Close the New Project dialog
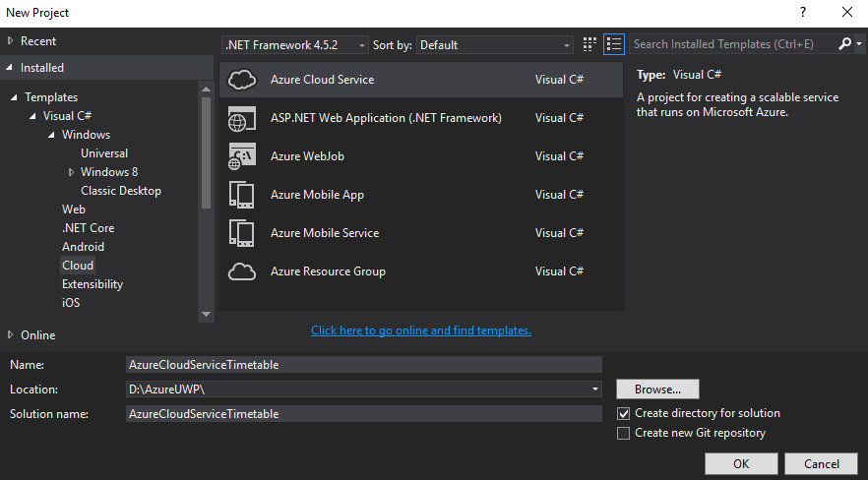868x480 pixels. point(847,12)
